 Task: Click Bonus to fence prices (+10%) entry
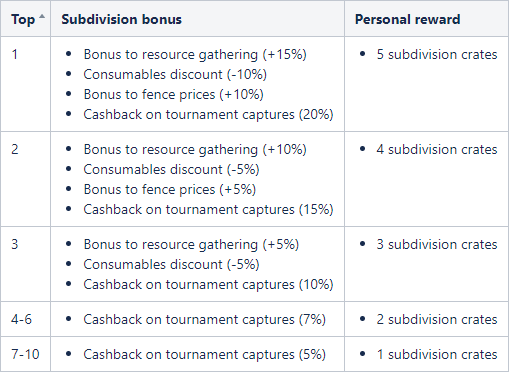click(173, 95)
